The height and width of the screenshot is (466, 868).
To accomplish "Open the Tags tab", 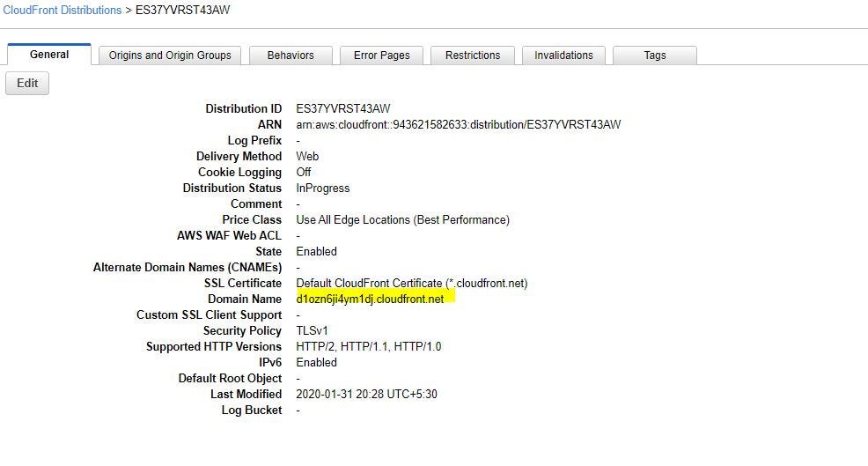I will [655, 55].
